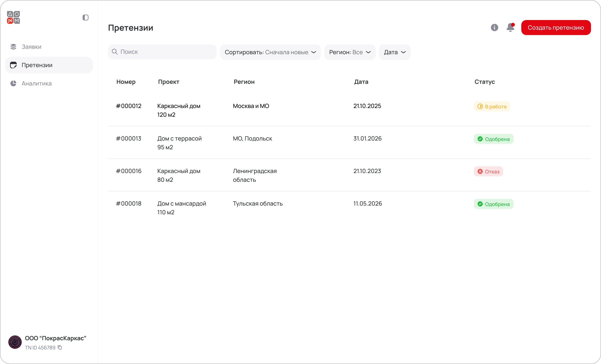Click the Проект column header
The height and width of the screenshot is (364, 601).
(169, 82)
